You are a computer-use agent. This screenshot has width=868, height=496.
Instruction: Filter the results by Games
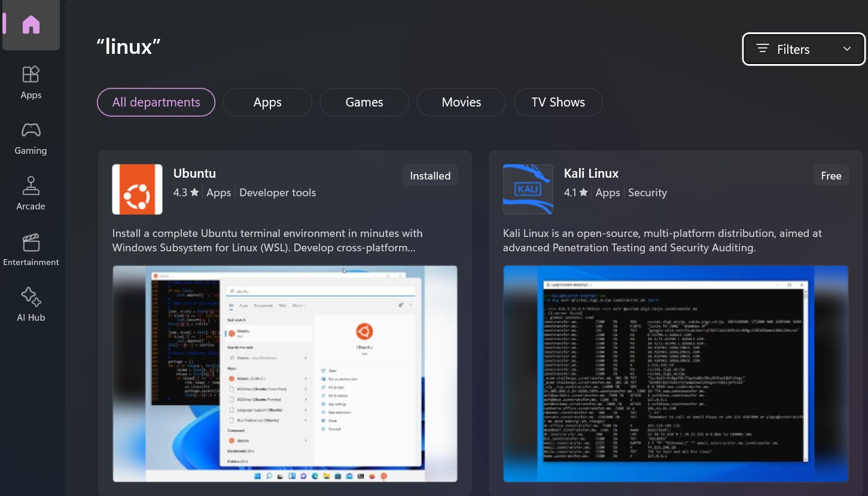[364, 102]
